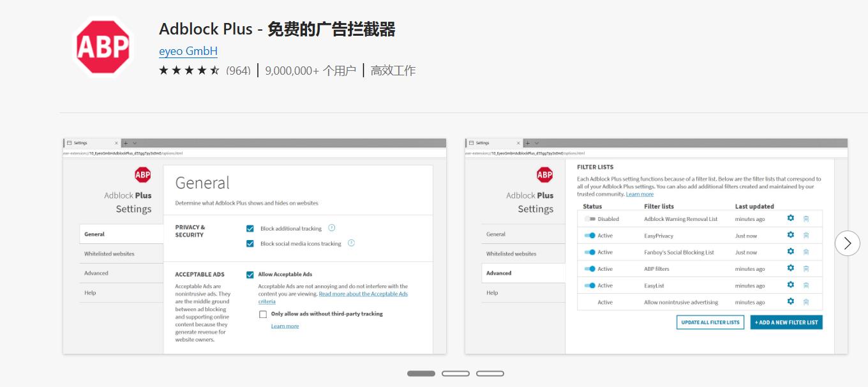Toggle the Allow Acceptable Ads checkbox
Screen dimensions: 868x387
[250, 275]
